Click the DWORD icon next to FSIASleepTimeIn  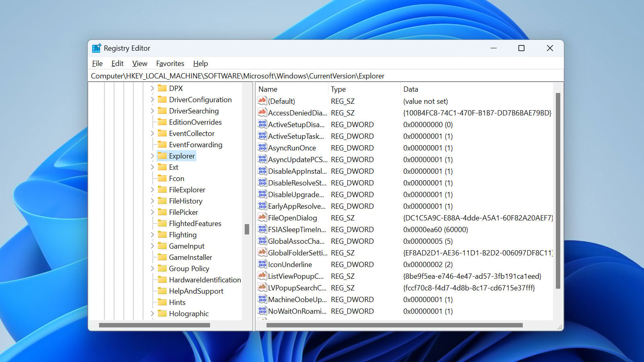pos(262,229)
